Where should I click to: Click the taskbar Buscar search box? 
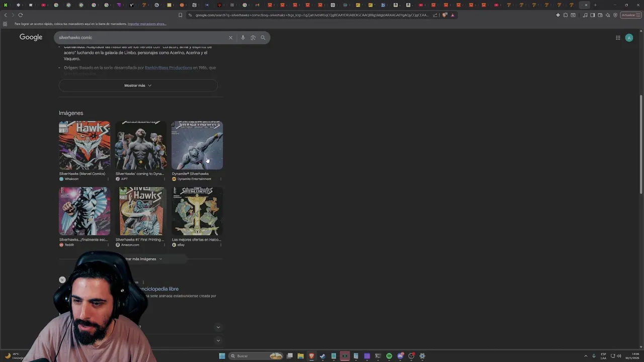[x=256, y=356]
